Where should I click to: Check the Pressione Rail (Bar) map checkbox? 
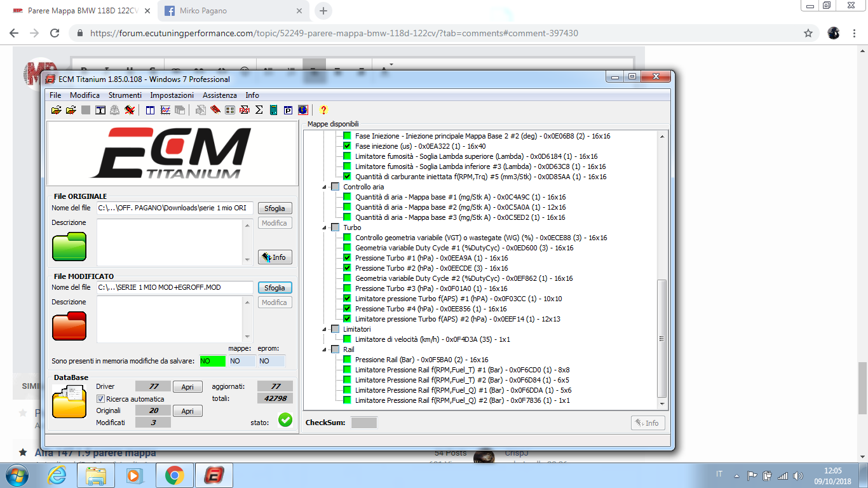click(x=347, y=360)
